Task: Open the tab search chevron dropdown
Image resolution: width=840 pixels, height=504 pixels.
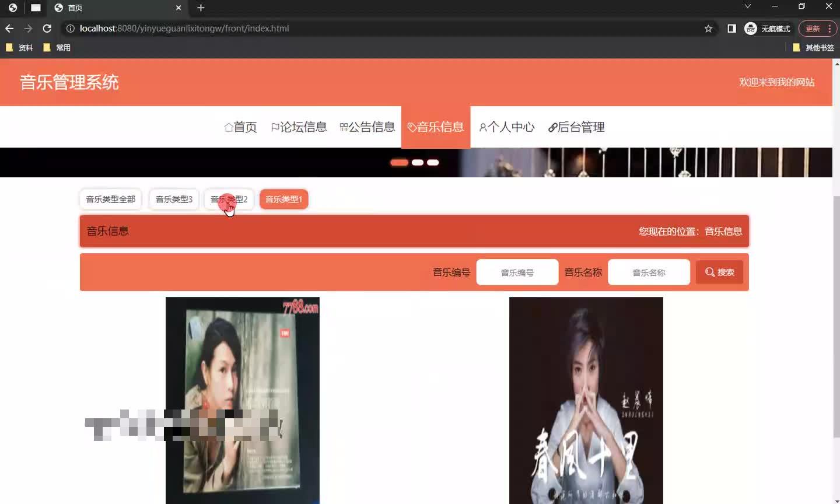Action: (747, 8)
